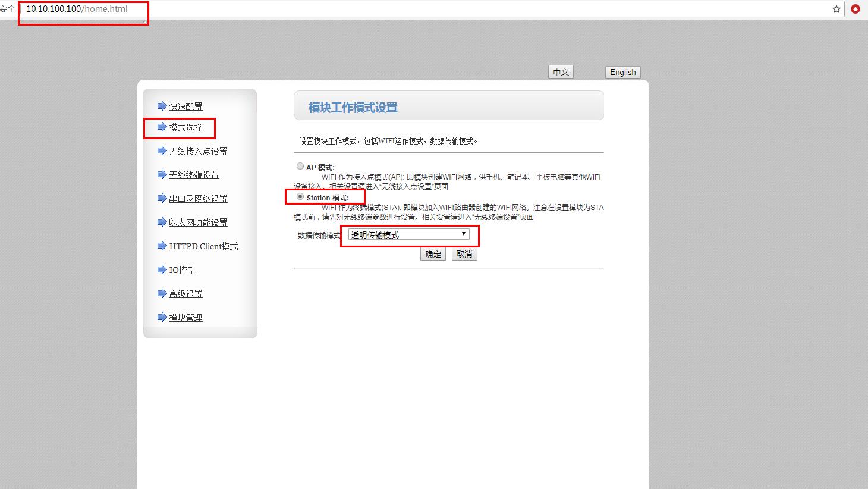The width and height of the screenshot is (868, 489).
Task: Click the arrow icon beside 快速配置
Action: click(162, 106)
